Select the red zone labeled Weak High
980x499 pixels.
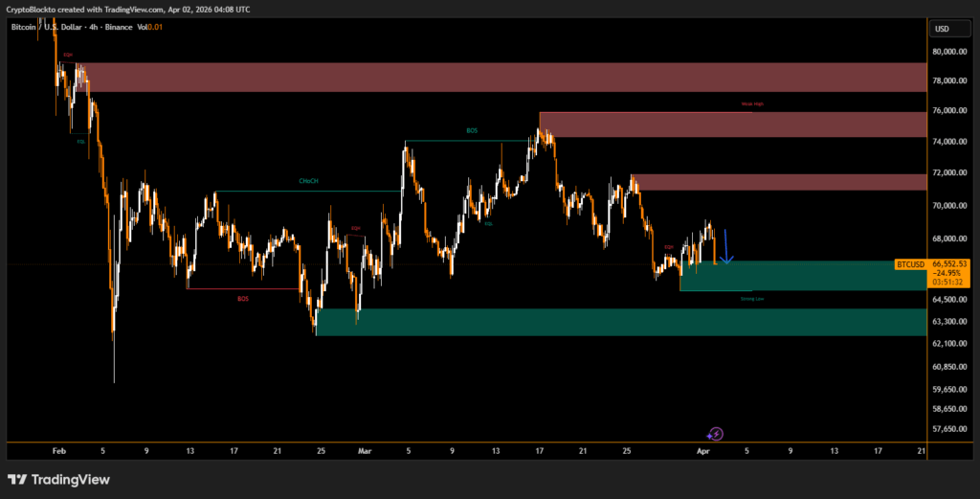pos(732,125)
